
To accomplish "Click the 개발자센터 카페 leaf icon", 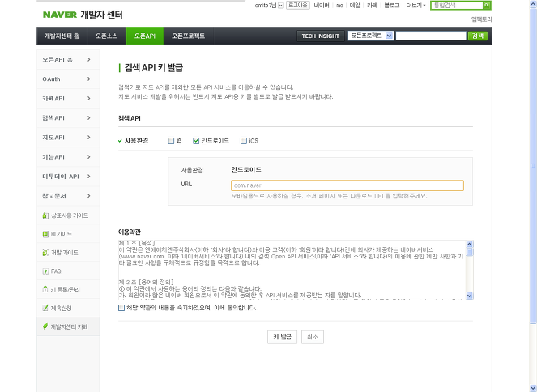I will point(45,326).
